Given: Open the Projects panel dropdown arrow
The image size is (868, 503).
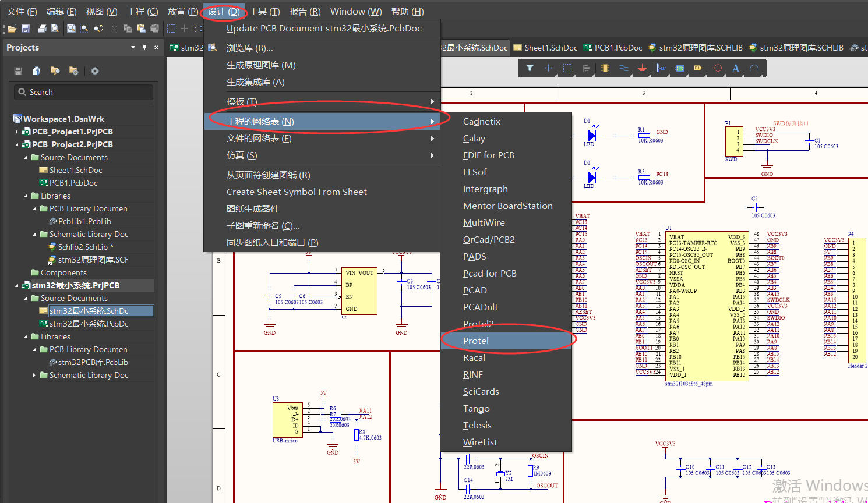Looking at the screenshot, I should click(133, 47).
